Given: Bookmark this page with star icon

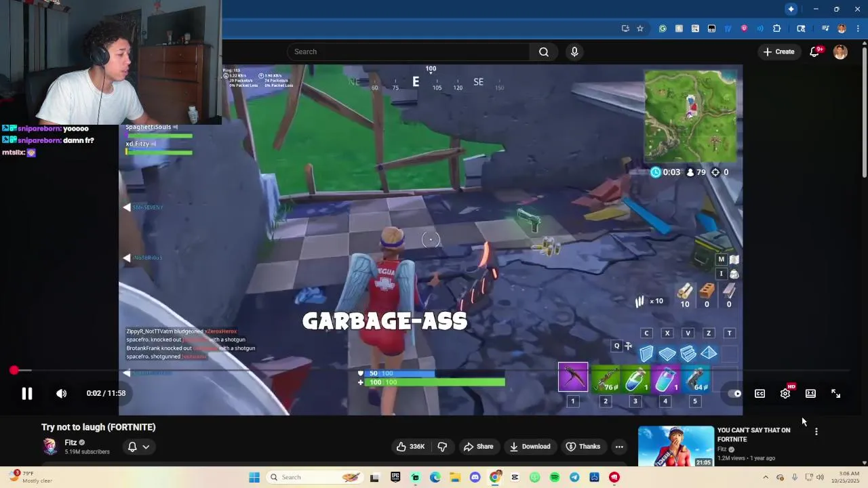Looking at the screenshot, I should click(639, 28).
